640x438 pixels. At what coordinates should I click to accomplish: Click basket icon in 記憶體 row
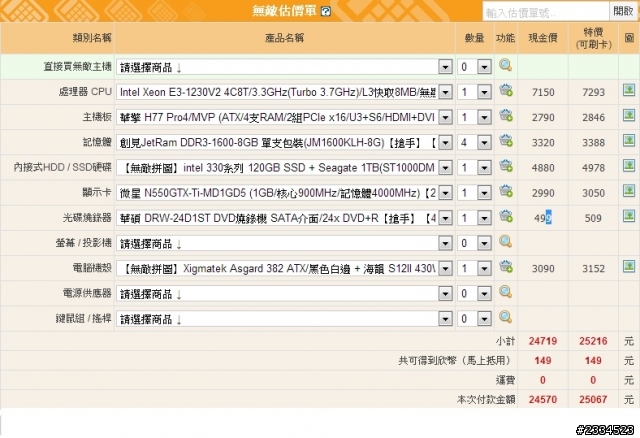[x=506, y=141]
